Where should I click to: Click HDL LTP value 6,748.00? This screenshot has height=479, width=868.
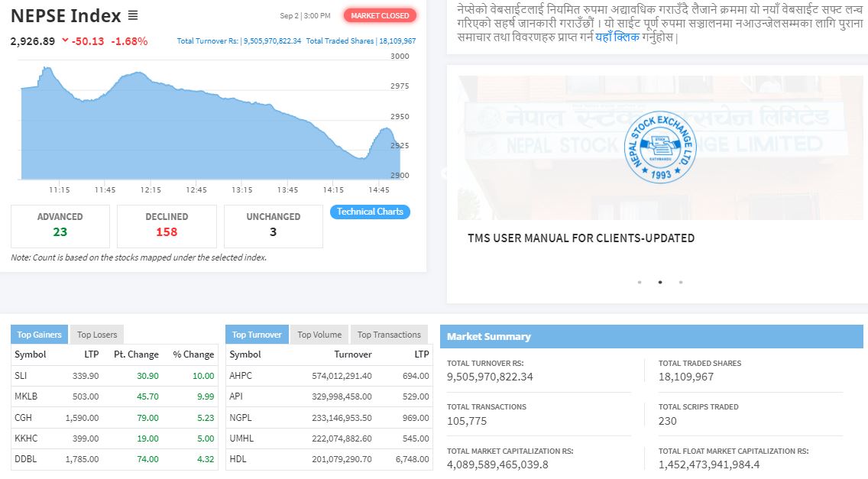413,460
